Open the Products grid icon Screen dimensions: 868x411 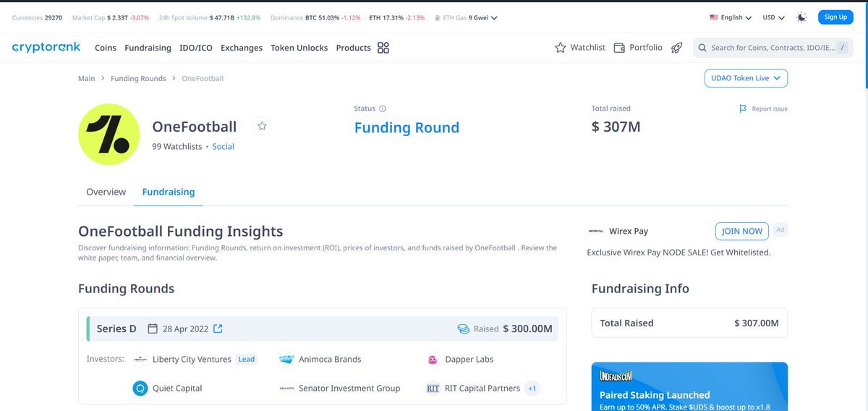pyautogui.click(x=383, y=48)
